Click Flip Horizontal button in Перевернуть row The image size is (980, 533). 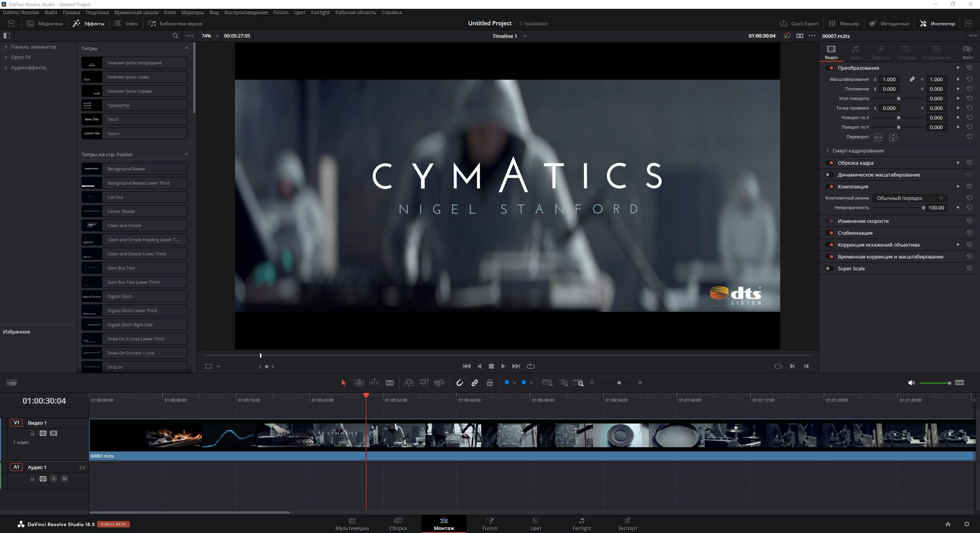878,137
